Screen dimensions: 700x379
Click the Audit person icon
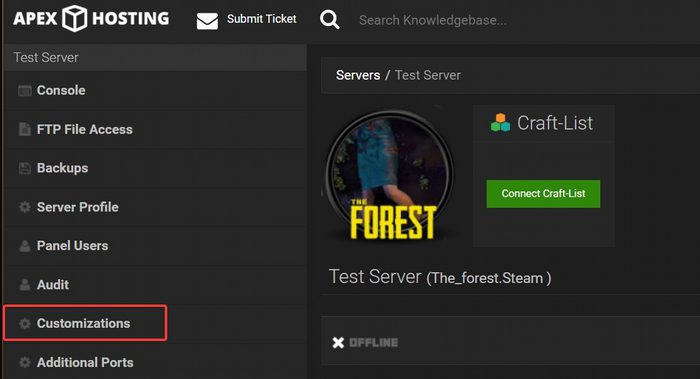tap(25, 285)
